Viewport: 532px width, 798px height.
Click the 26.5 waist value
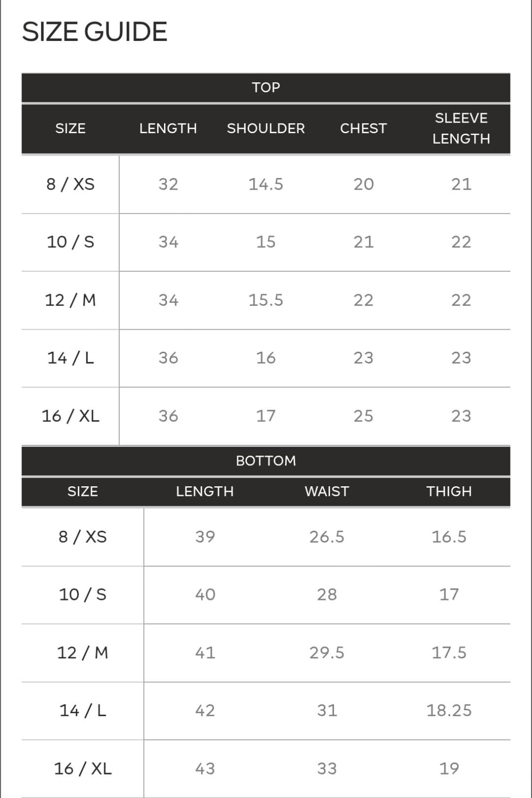[x=327, y=537]
